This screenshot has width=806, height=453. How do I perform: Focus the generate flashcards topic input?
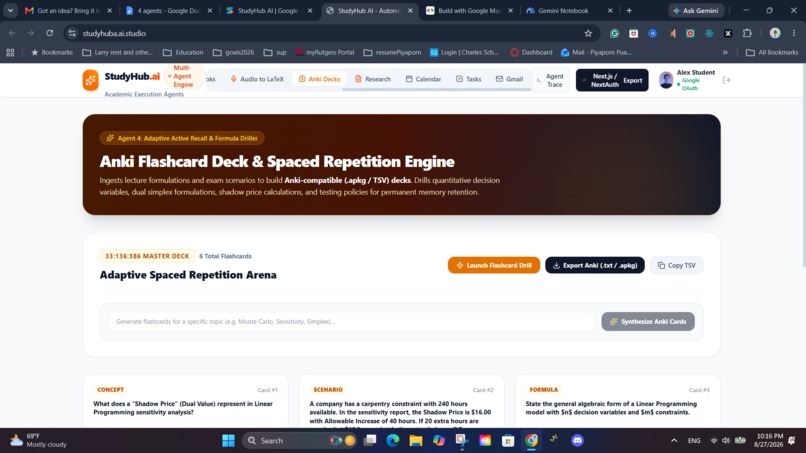(x=352, y=321)
